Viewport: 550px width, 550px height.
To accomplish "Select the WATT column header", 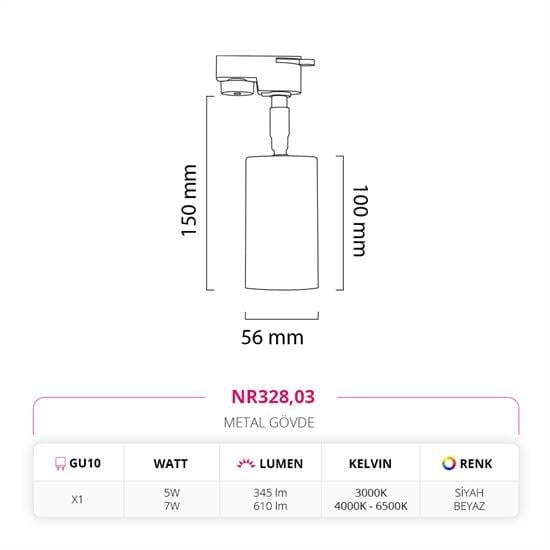I will click(170, 464).
